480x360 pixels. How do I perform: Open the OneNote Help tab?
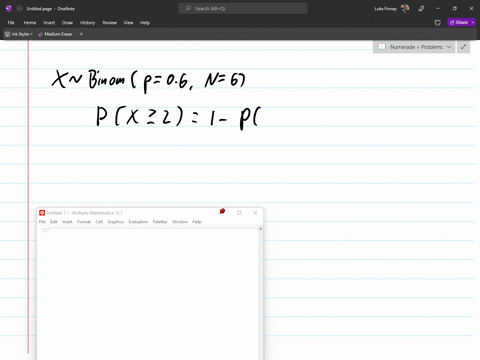145,23
